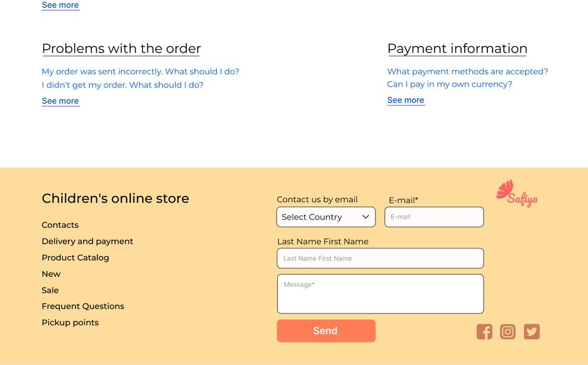Click the Send button

point(326,331)
